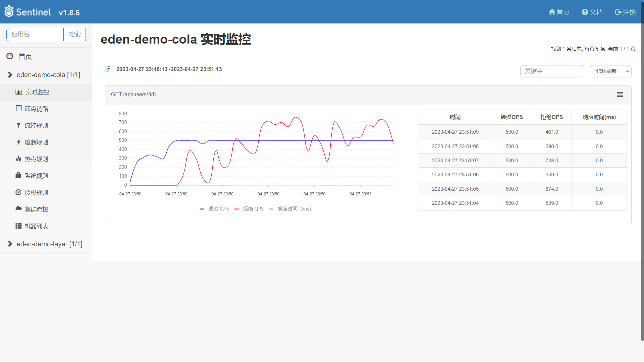Viewport: 644px width, 362px height.
Task: Click the cloud icon for 集群流控
Action: [18, 208]
